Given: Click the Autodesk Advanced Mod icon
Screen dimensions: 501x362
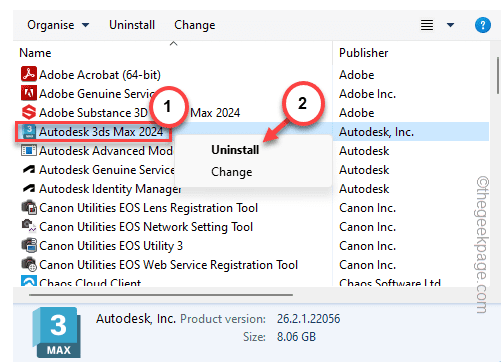Looking at the screenshot, I should (x=29, y=151).
